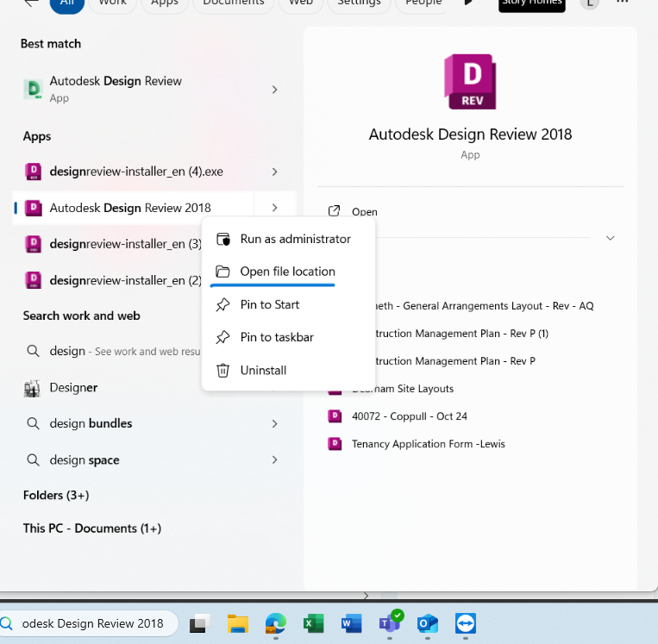Switch to the People filter tab
Screen dimensions: 658x644
423,3
